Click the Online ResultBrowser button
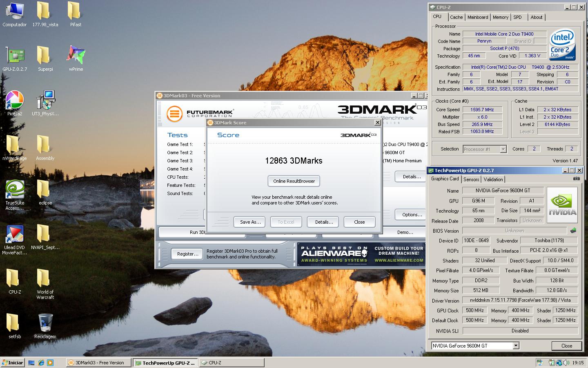Screen dimensions: 588x368 coord(294,181)
